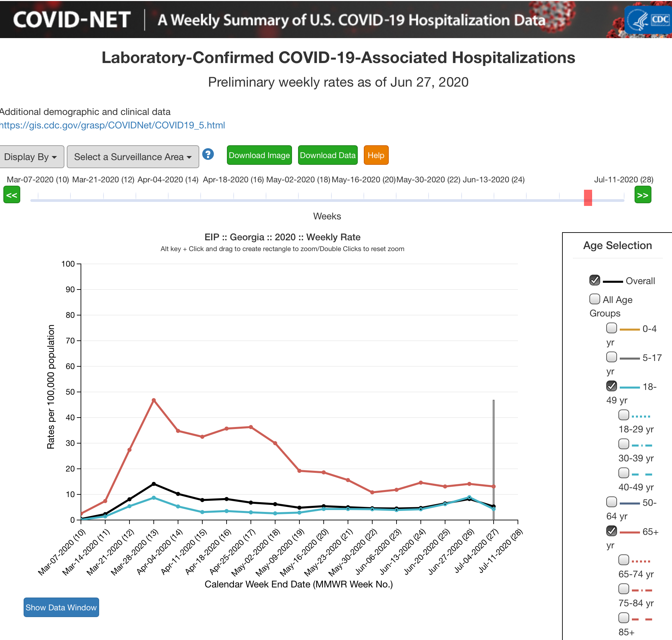Click 'Calendar Week End Date (MMWR Week No.)' label

(299, 584)
